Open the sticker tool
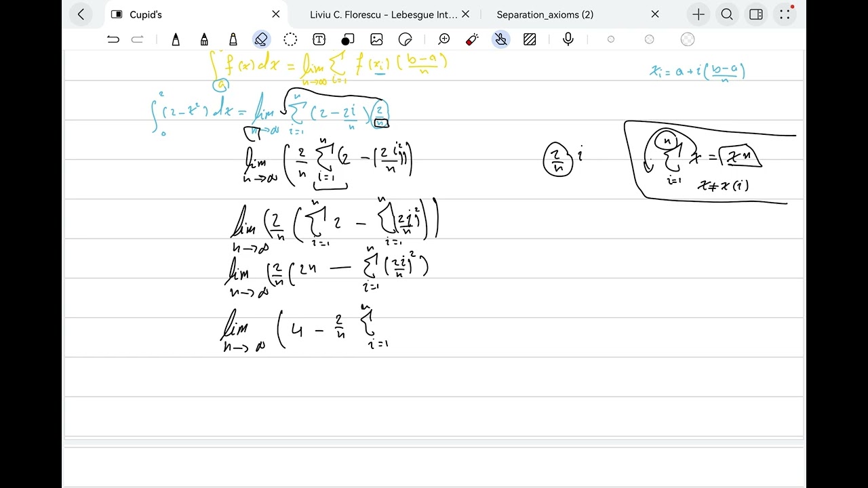This screenshot has width=868, height=488. (x=406, y=39)
